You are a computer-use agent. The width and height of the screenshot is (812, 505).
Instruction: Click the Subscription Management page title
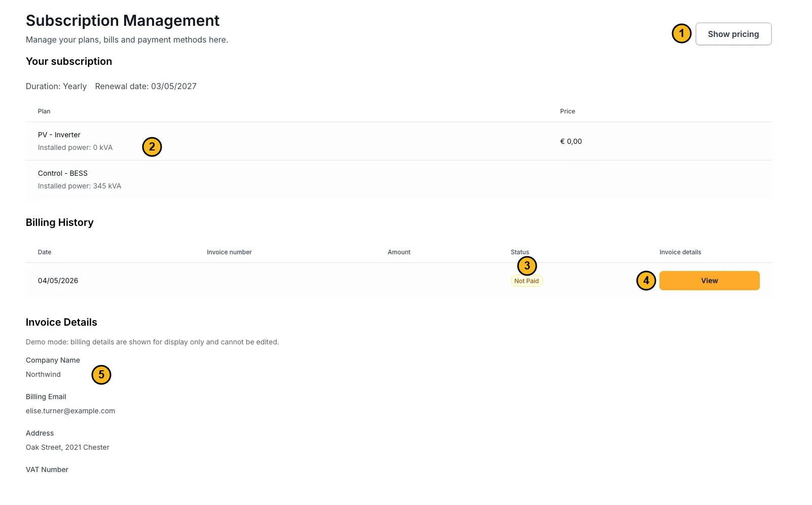point(123,21)
